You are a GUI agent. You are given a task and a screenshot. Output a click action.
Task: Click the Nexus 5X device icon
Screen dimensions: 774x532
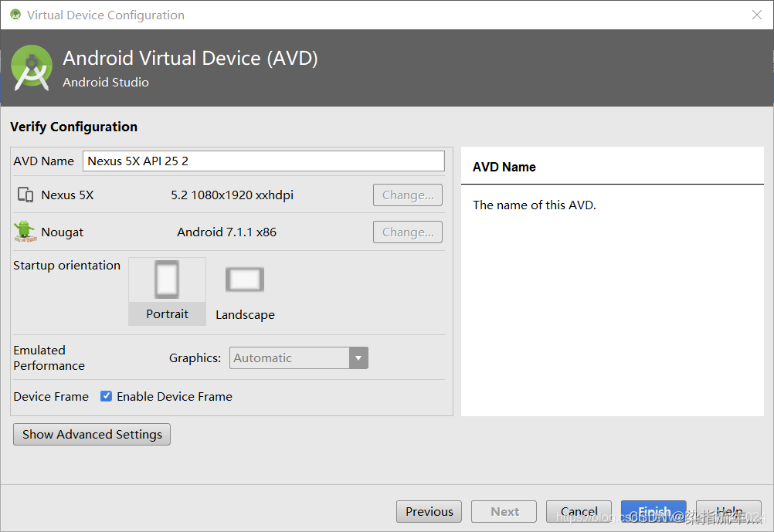25,195
